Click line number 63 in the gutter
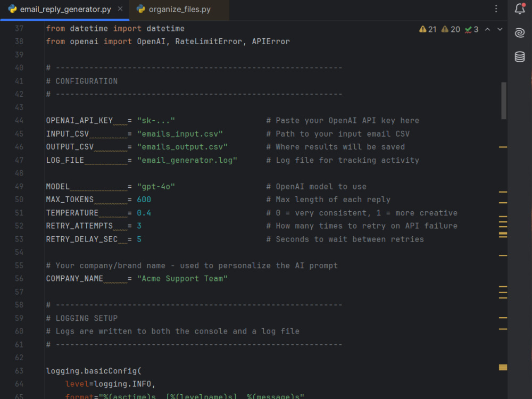532x399 pixels. point(19,371)
